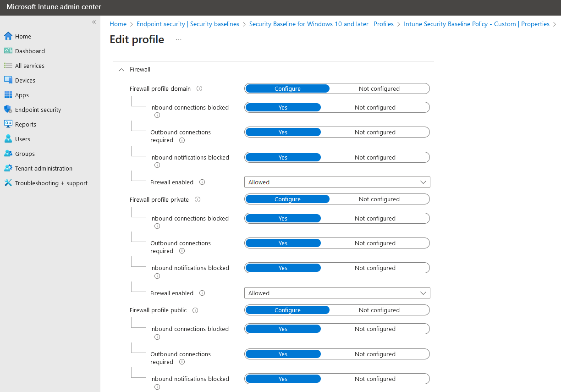This screenshot has width=561, height=392.
Task: Click info icon beside domain Firewall enabled
Action: (x=202, y=182)
